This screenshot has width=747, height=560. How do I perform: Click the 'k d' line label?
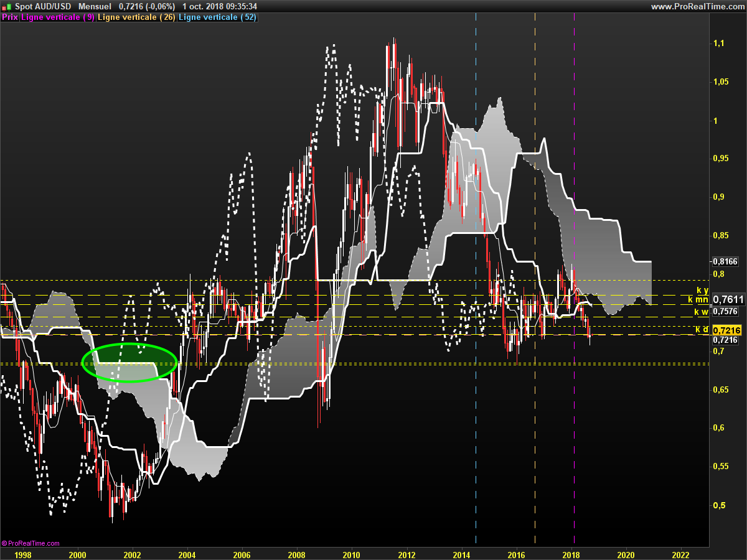pos(702,329)
